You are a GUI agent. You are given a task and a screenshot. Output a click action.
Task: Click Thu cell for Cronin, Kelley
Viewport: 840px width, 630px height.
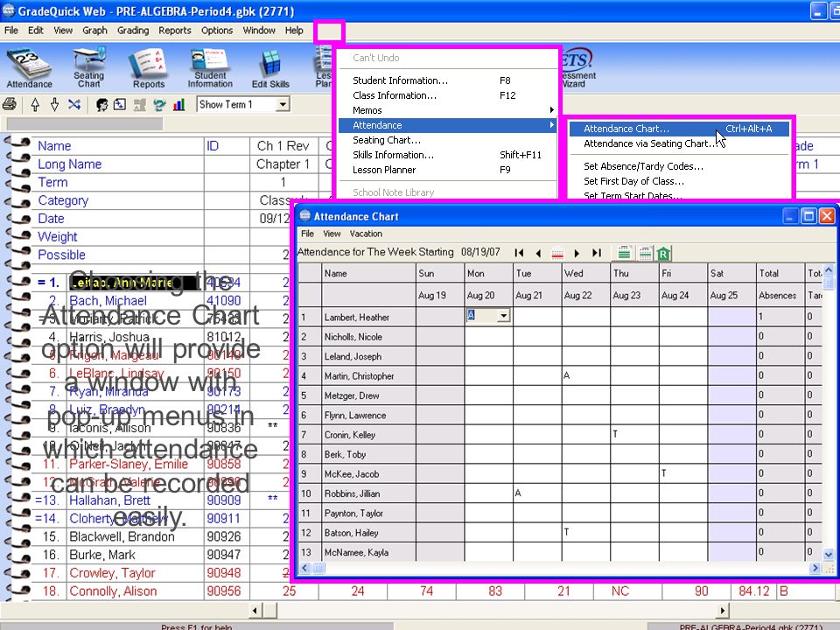coord(635,435)
